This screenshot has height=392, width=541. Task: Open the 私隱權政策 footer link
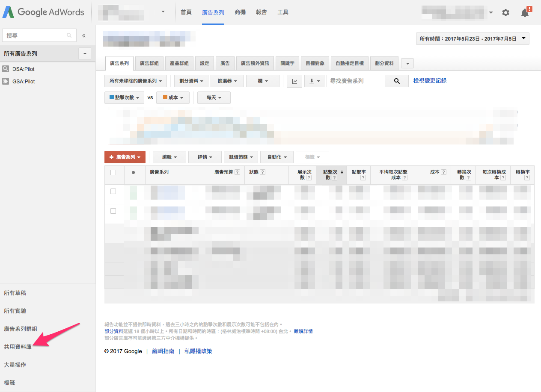pos(198,351)
